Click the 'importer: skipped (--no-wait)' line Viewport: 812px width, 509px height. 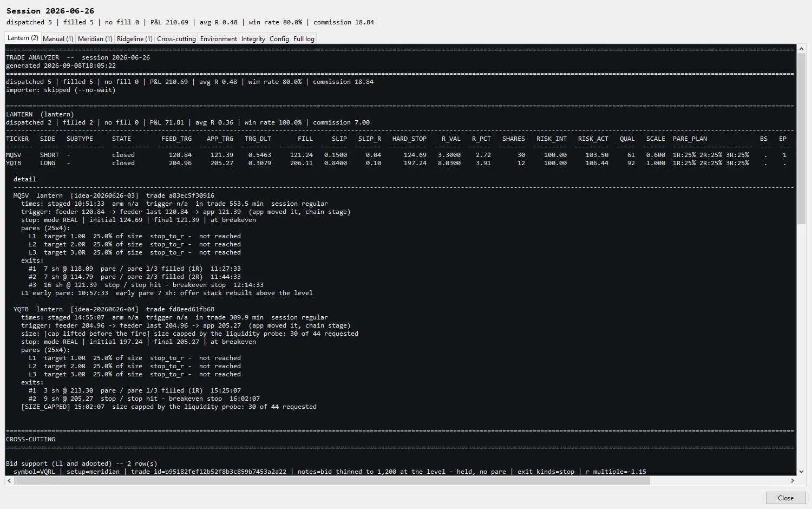[61, 90]
